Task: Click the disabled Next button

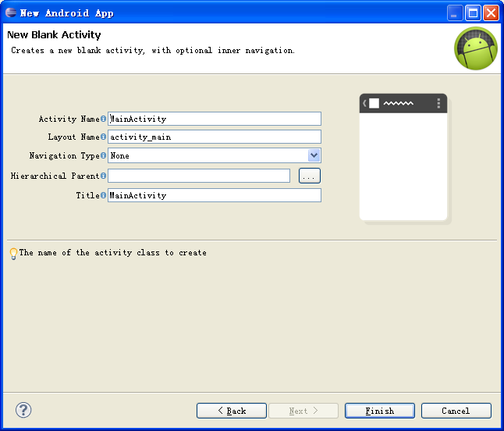Action: (x=303, y=411)
